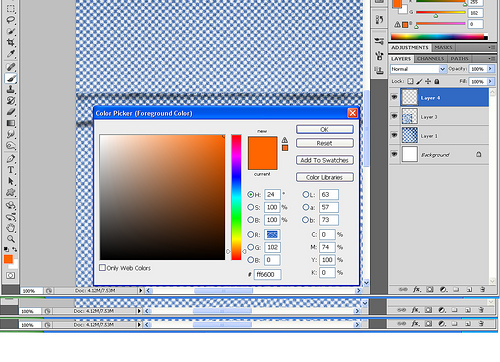Hide Layer 4 with its eye icon
The image size is (500, 362).
click(394, 97)
